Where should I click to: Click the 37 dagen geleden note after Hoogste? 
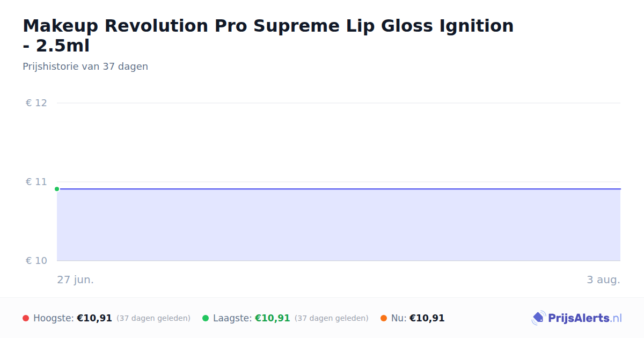coord(153,318)
